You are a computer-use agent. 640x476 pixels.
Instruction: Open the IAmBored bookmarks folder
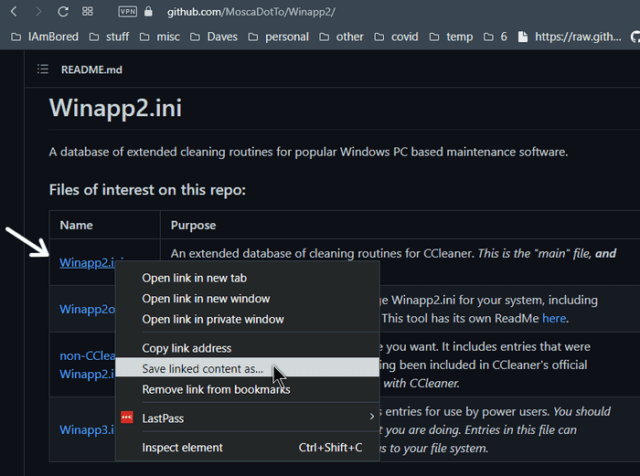[x=45, y=37]
